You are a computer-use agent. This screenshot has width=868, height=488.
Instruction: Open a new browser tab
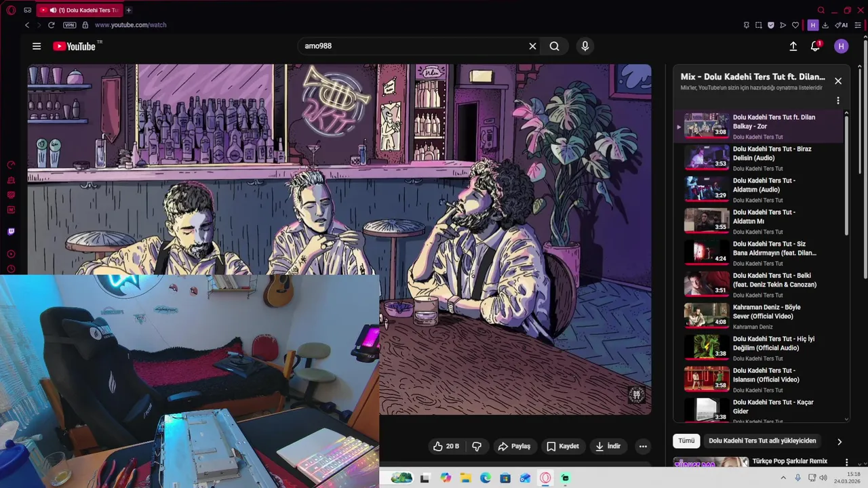point(129,10)
